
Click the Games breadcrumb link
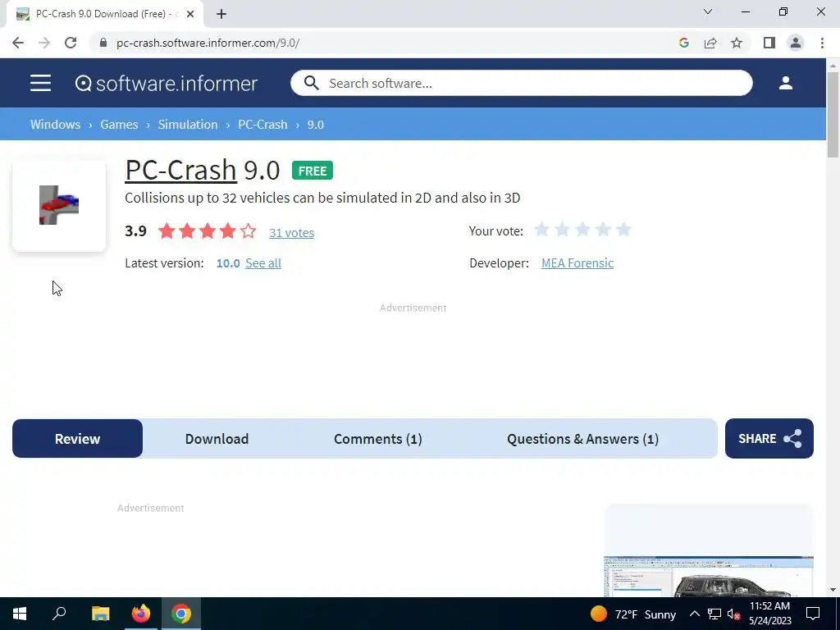119,125
